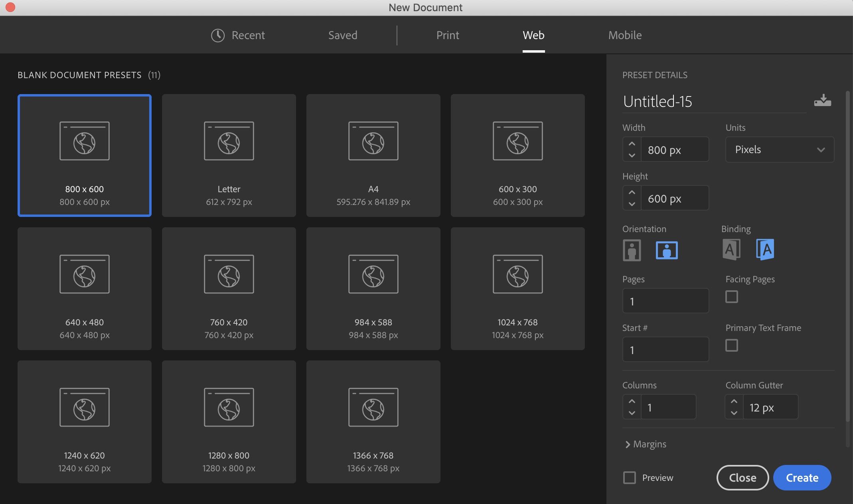This screenshot has height=504, width=853.
Task: Click the Recent clock icon
Action: coord(218,35)
